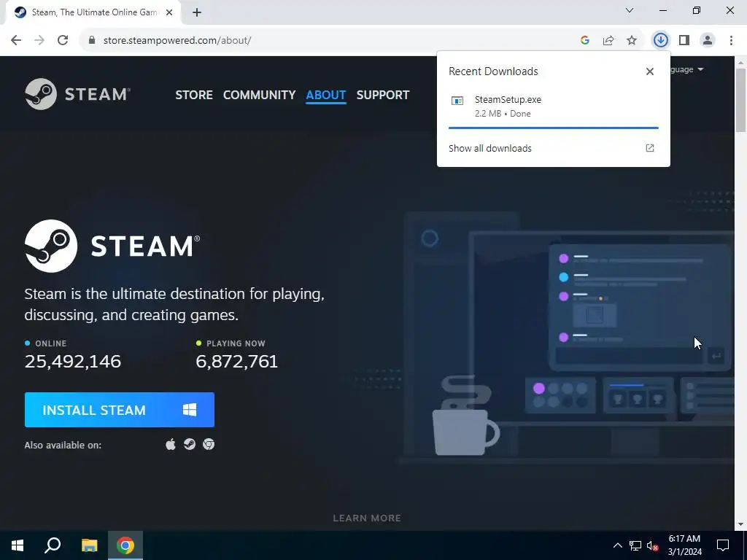Click the Steam logo in header

tap(77, 94)
